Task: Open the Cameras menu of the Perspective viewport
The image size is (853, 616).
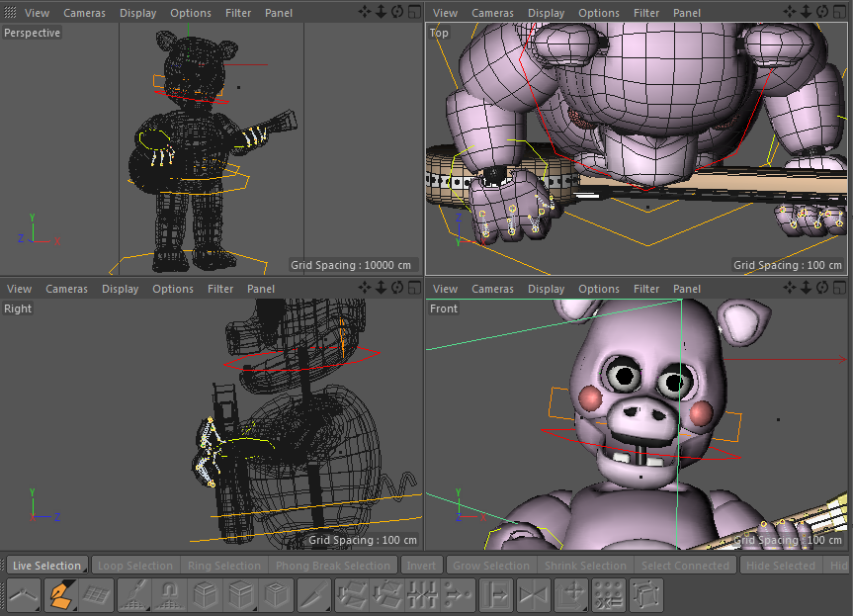Action: tap(84, 13)
